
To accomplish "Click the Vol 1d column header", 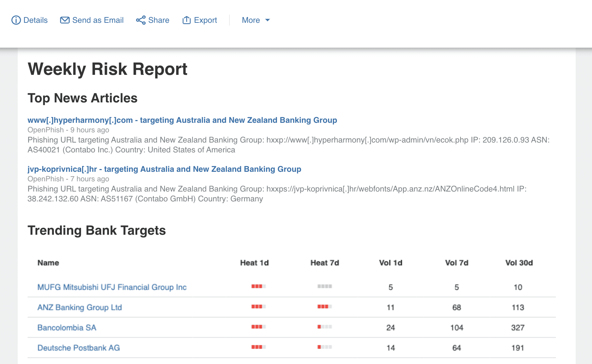I will [391, 263].
